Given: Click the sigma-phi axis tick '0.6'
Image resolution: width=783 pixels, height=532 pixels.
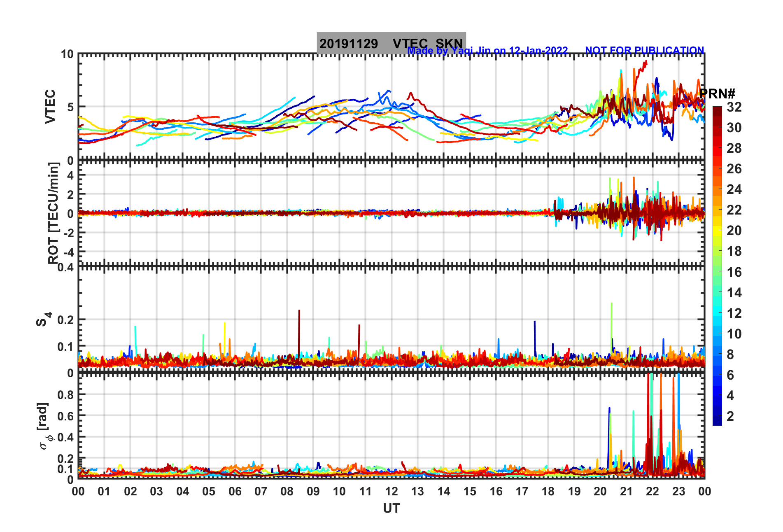Looking at the screenshot, I should tap(65, 416).
